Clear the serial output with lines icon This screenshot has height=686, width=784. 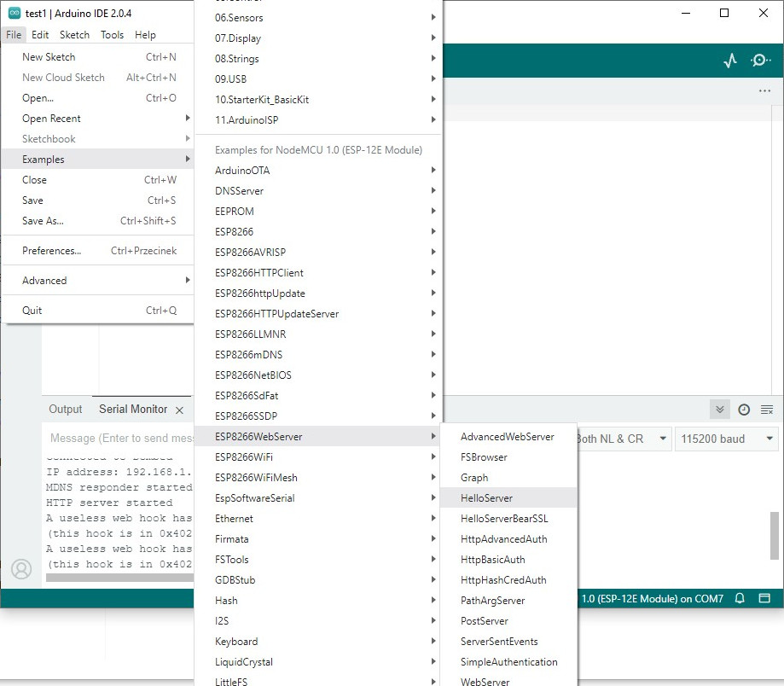click(x=767, y=410)
